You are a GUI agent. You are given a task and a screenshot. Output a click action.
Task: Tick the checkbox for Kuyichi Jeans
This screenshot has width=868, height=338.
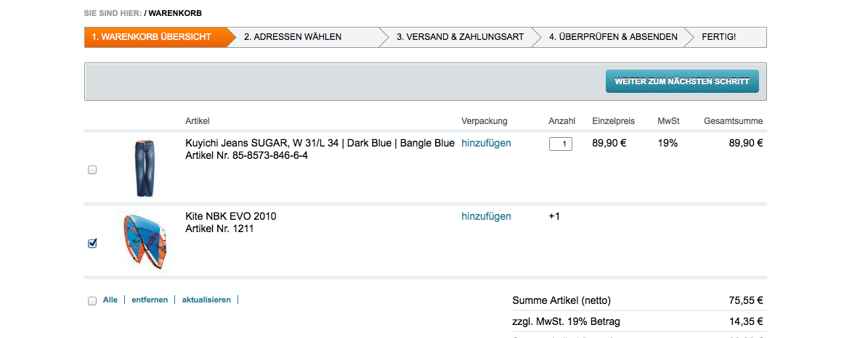pyautogui.click(x=92, y=170)
